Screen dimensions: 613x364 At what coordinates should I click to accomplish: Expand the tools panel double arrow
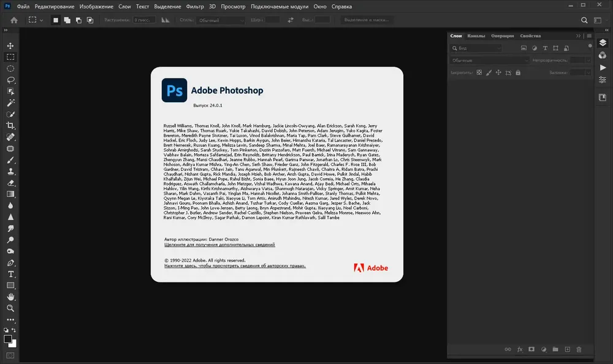click(6, 30)
